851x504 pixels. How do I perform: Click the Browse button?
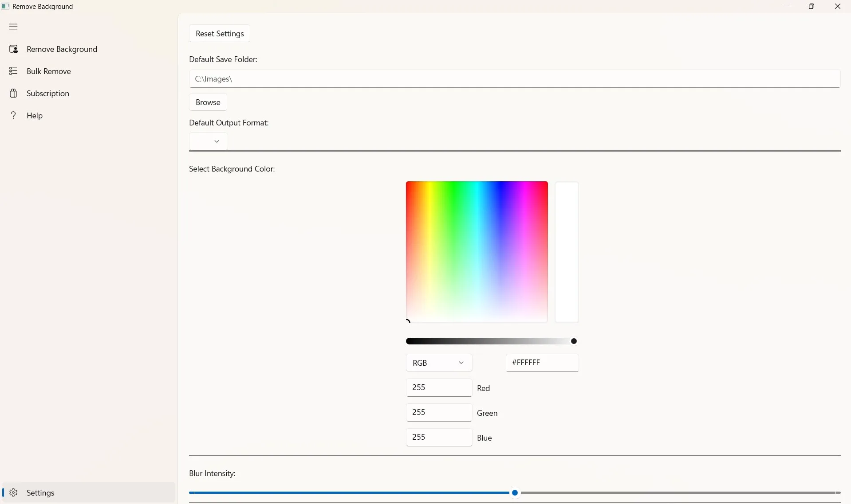(x=208, y=102)
